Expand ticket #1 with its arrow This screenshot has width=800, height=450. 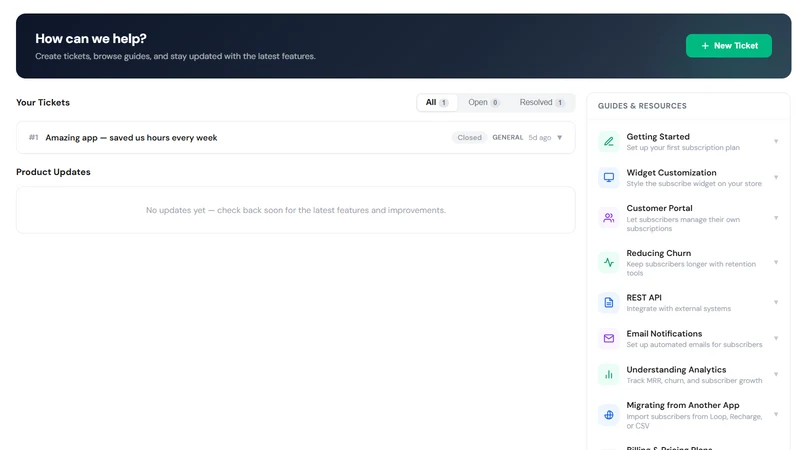(x=560, y=138)
